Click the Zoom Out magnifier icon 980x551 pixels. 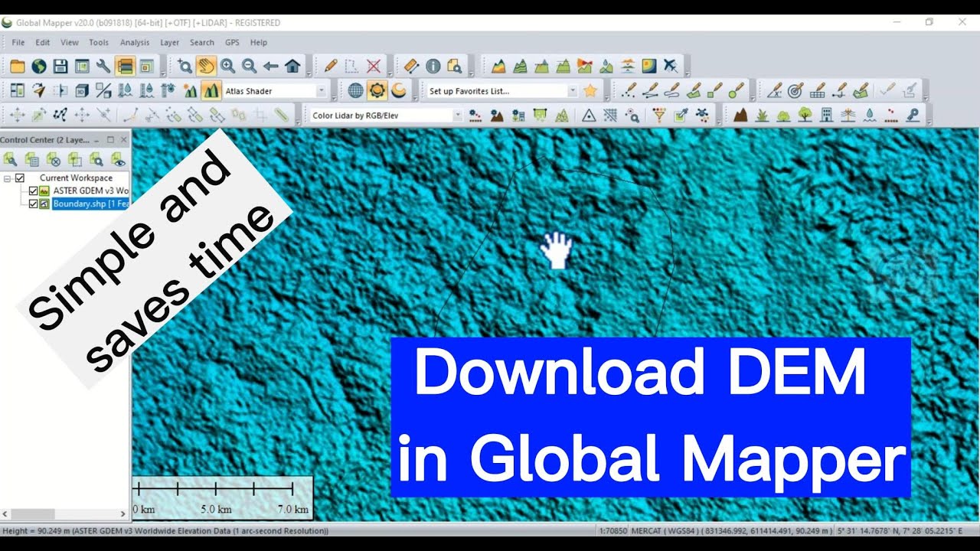tap(249, 66)
